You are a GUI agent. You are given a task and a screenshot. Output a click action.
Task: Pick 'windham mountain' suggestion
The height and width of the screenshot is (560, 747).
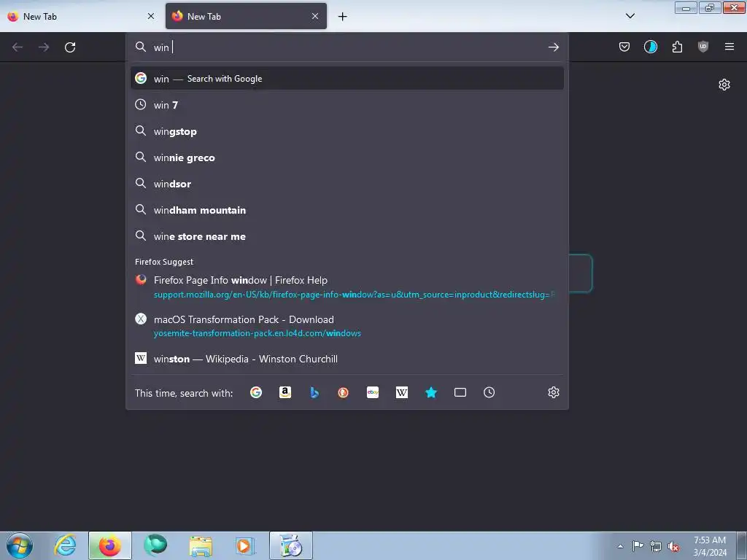click(347, 210)
